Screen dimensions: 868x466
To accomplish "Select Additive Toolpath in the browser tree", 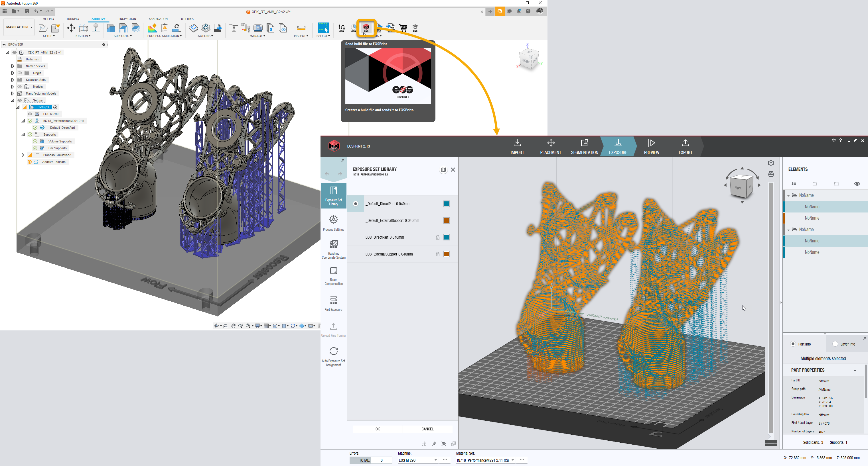I will [x=54, y=162].
